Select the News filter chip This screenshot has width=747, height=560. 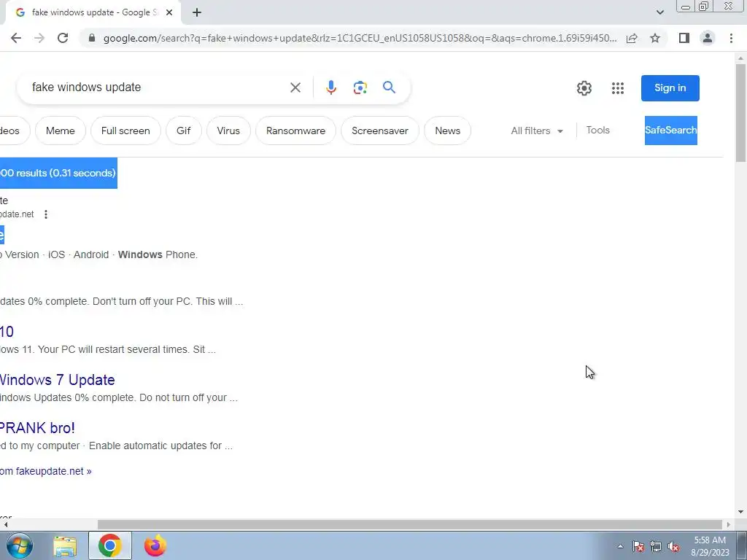pos(447,131)
